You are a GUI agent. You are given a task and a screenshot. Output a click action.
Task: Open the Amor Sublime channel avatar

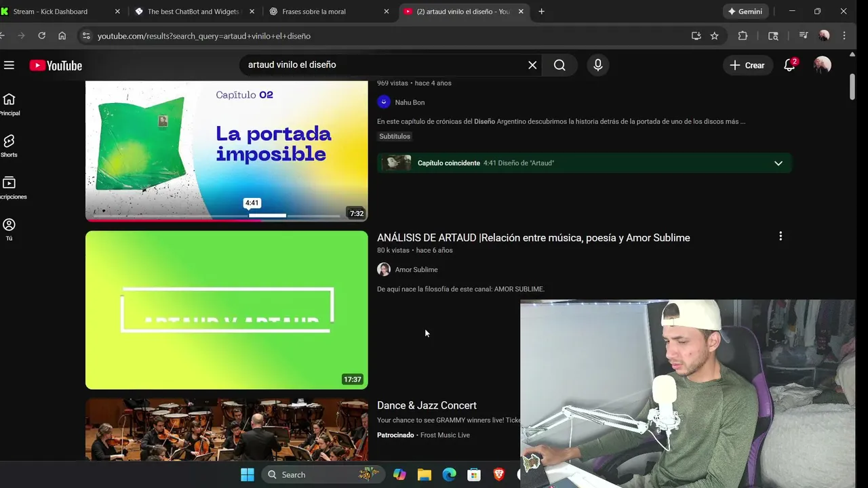[384, 270]
